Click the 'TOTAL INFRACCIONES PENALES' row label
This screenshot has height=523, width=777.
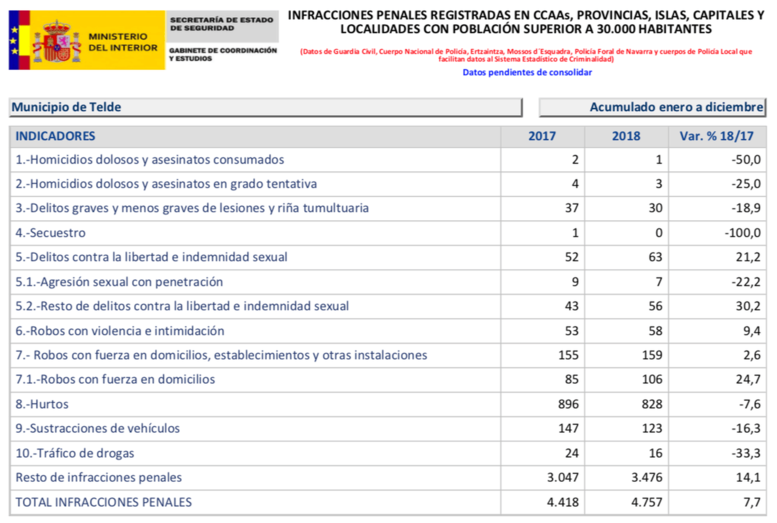(104, 502)
